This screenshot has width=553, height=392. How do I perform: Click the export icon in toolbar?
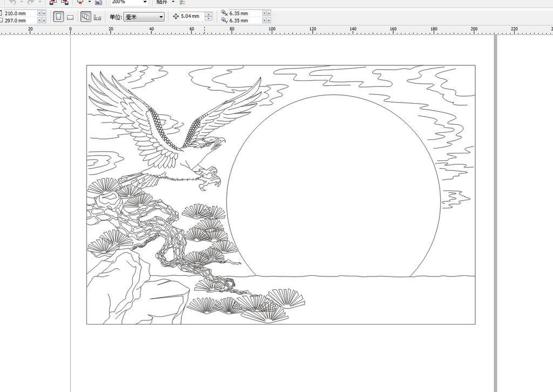pos(65,2)
